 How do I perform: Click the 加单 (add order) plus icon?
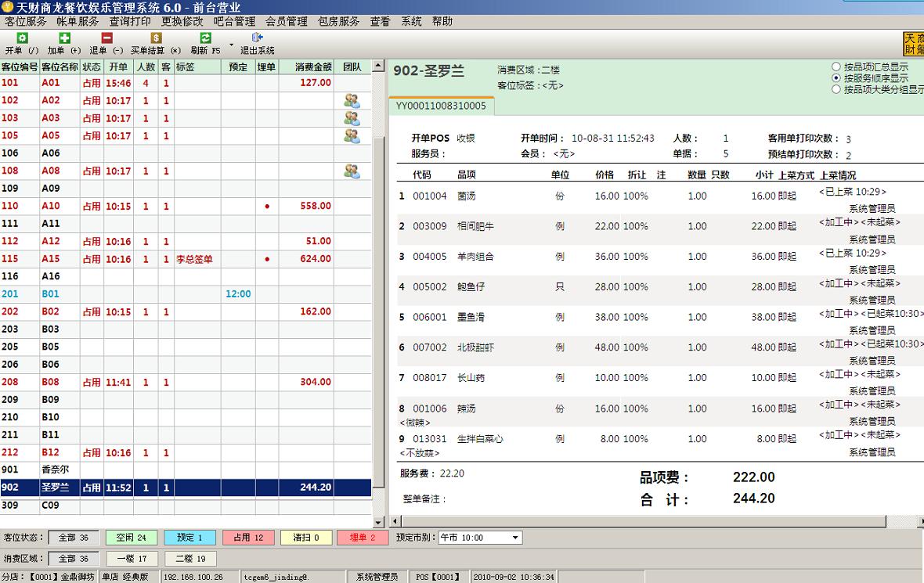pos(64,38)
